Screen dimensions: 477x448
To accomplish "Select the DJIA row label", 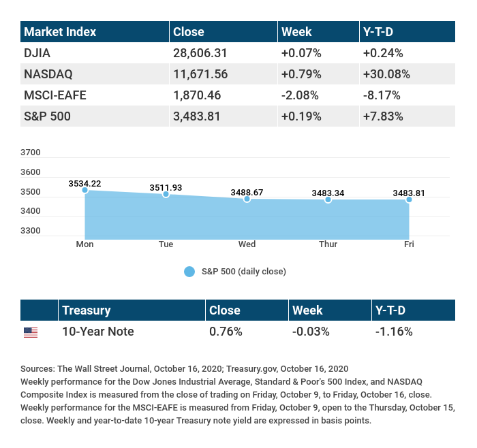I will [37, 53].
